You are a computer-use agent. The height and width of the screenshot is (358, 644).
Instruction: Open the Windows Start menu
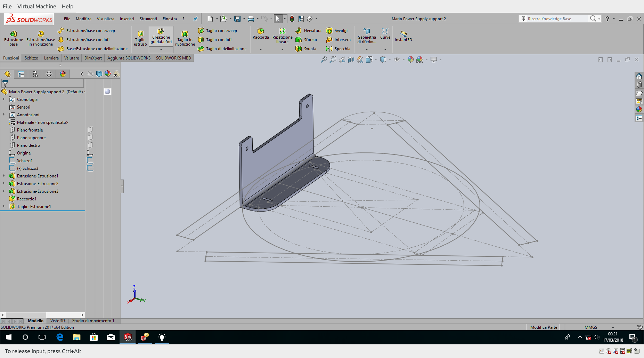click(9, 337)
